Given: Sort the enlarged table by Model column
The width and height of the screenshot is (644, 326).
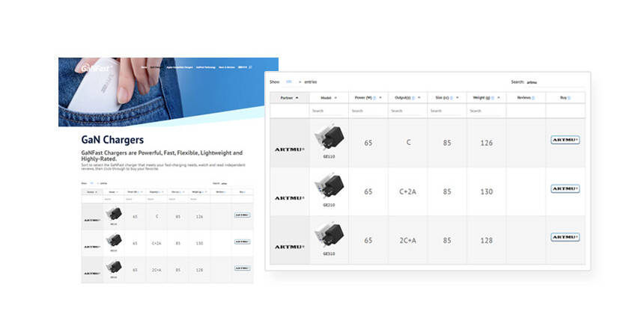Looking at the screenshot, I should coord(328,97).
